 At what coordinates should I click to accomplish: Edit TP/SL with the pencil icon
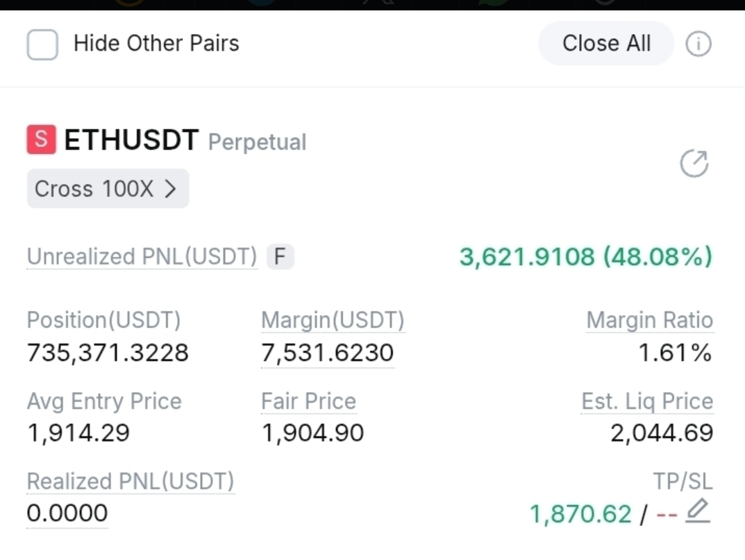(698, 511)
